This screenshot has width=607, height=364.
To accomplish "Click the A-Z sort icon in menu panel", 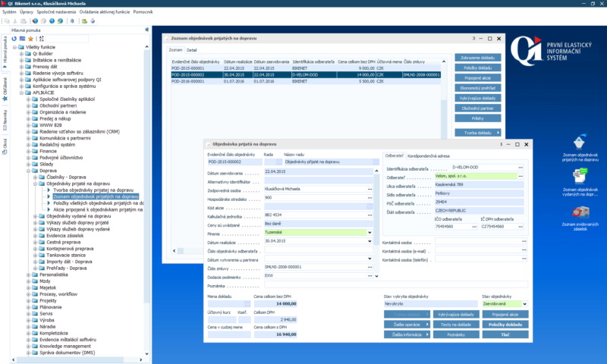I will 42,39.
